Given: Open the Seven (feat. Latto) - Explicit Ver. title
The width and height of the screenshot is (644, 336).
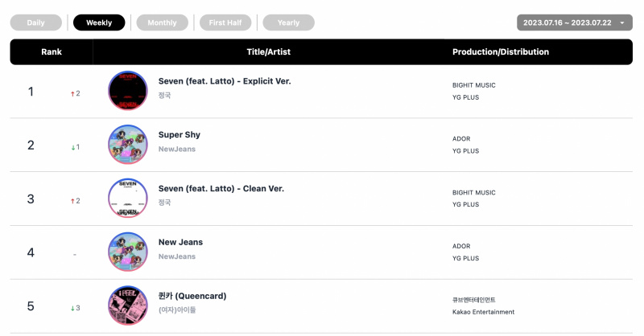Looking at the screenshot, I should pos(225,81).
